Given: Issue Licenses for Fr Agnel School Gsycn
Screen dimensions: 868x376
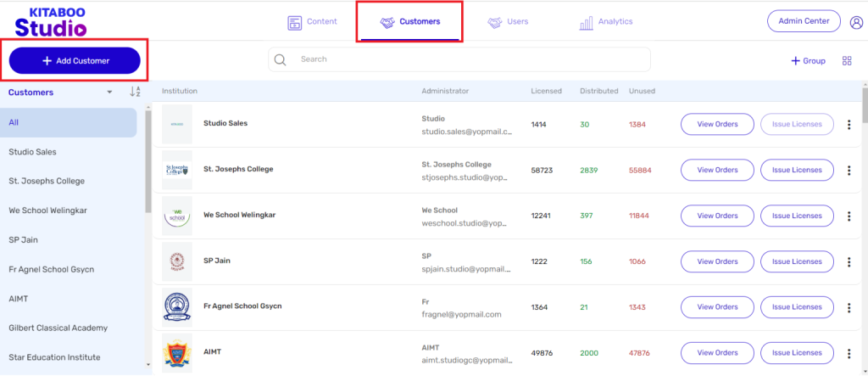Looking at the screenshot, I should (x=796, y=307).
